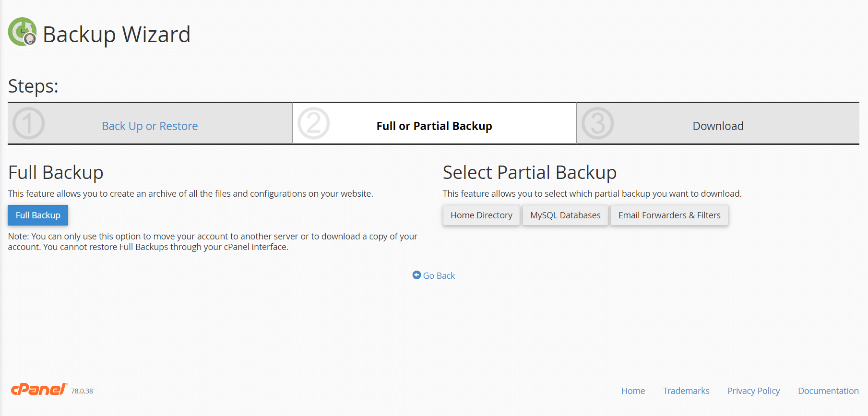Click the Backup Wizard clock icon
The height and width of the screenshot is (416, 868).
coord(22,32)
